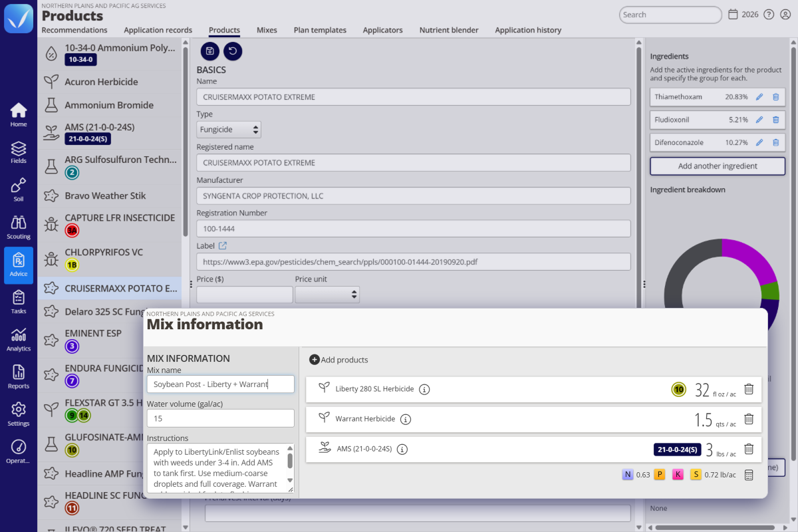The image size is (798, 532).
Task: Switch to the Application records tab
Action: coord(158,30)
